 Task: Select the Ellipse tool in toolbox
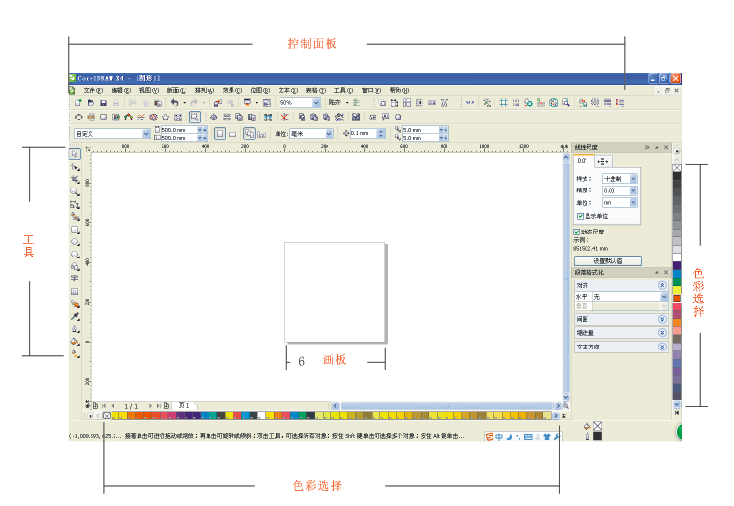point(75,241)
